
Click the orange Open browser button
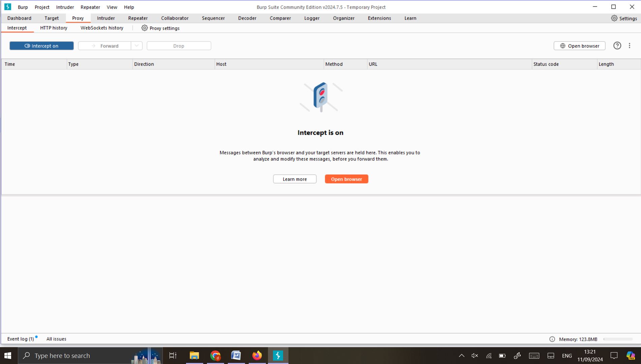coord(346,179)
